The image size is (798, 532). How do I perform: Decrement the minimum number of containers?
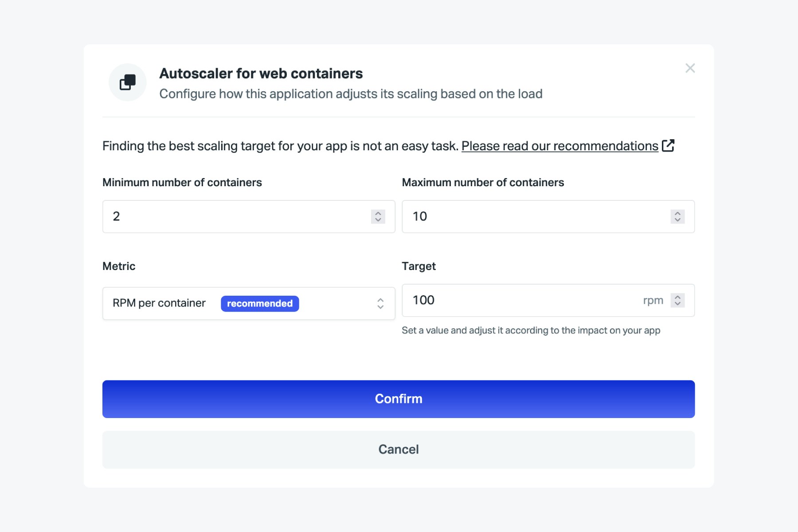378,220
